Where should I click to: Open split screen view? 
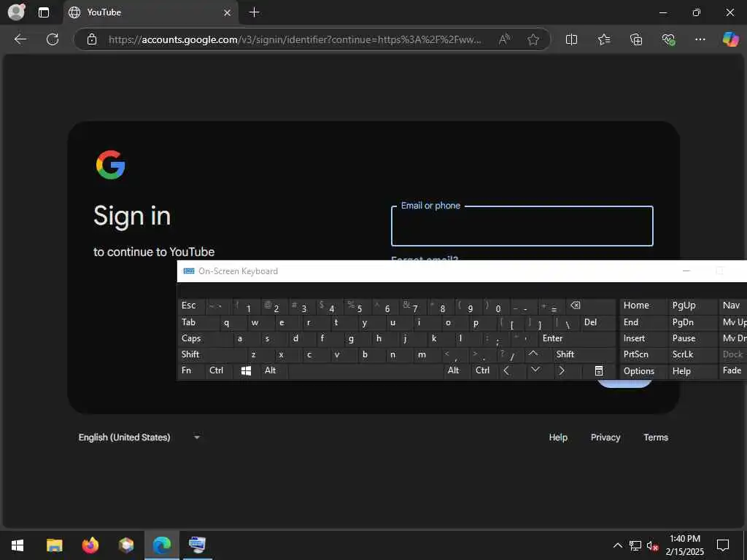571,39
